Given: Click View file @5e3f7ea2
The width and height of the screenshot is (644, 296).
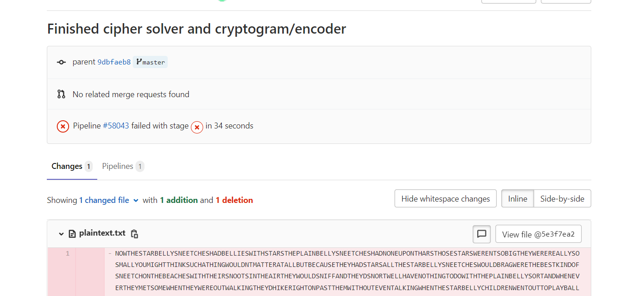Looking at the screenshot, I should point(538,234).
